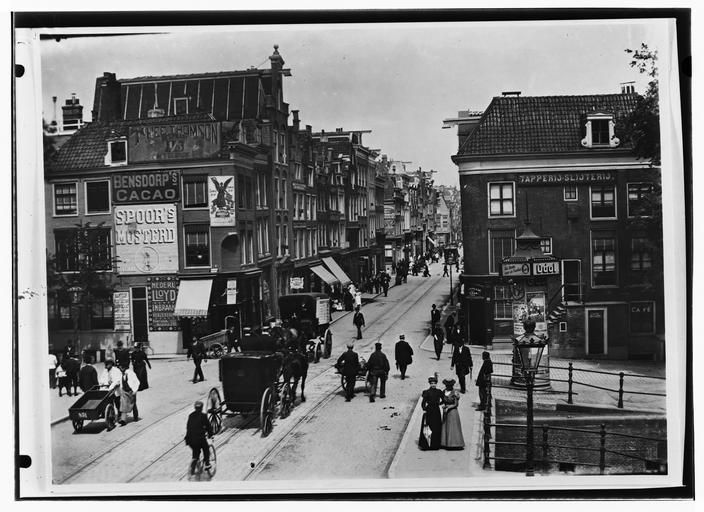The image size is (704, 512).
Task: Select the dormer window on right roof
Action: pyautogui.click(x=599, y=130)
